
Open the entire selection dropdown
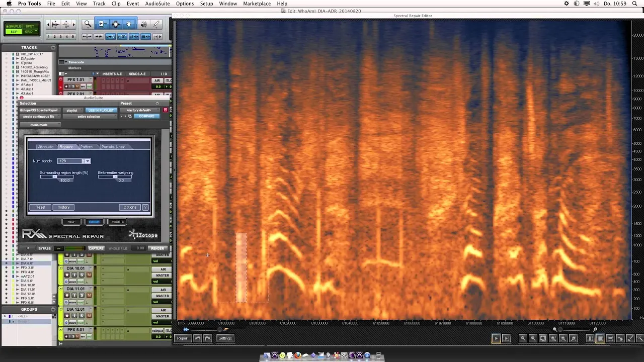point(89,117)
